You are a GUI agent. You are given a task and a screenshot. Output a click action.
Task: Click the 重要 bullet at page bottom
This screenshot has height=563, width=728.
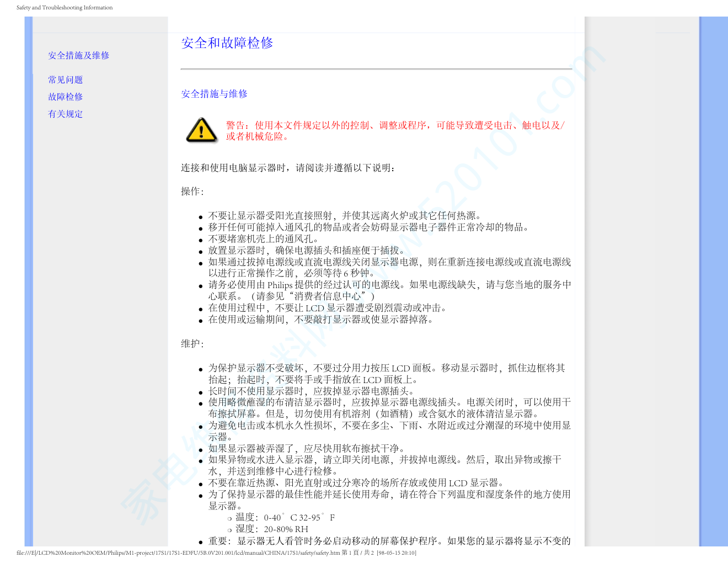389,541
